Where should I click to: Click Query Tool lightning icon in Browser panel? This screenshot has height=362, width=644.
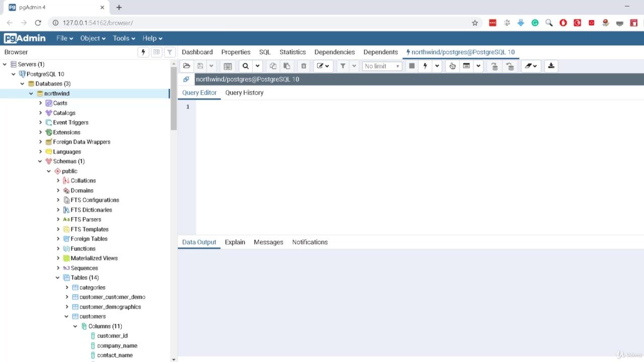point(143,52)
